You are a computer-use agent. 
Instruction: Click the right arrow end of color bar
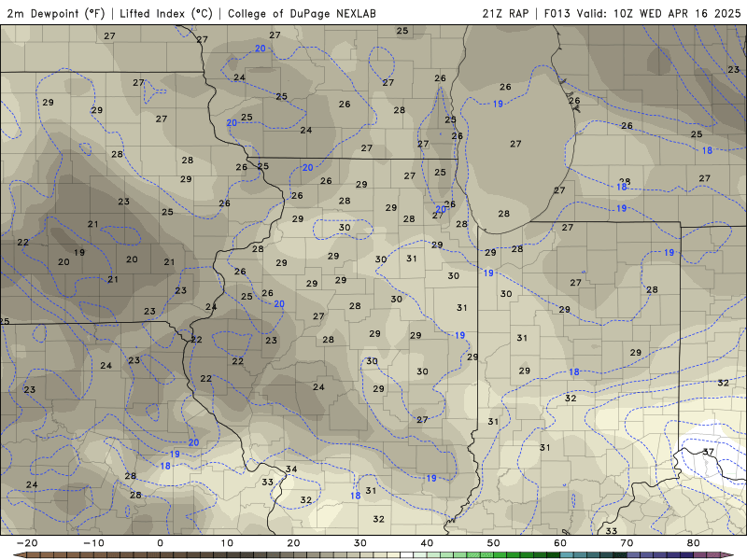point(727,555)
